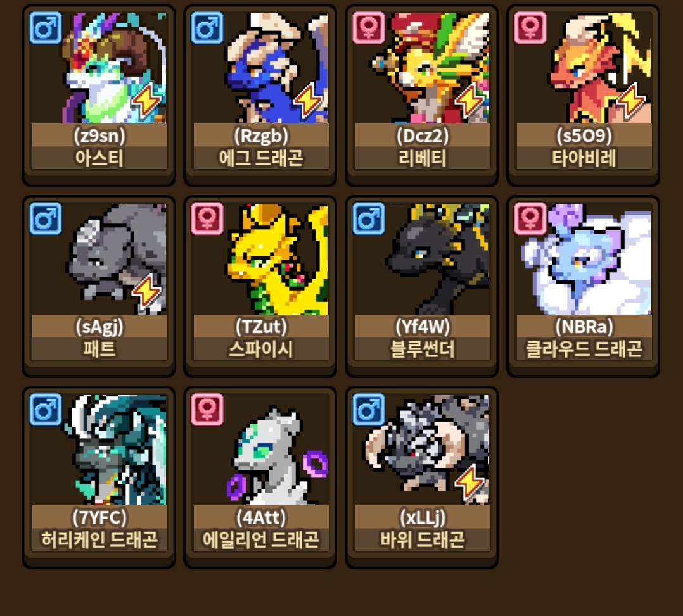Click the (4Att) 에일리언 드래곤 name label
This screenshot has width=683, height=616.
click(x=261, y=529)
